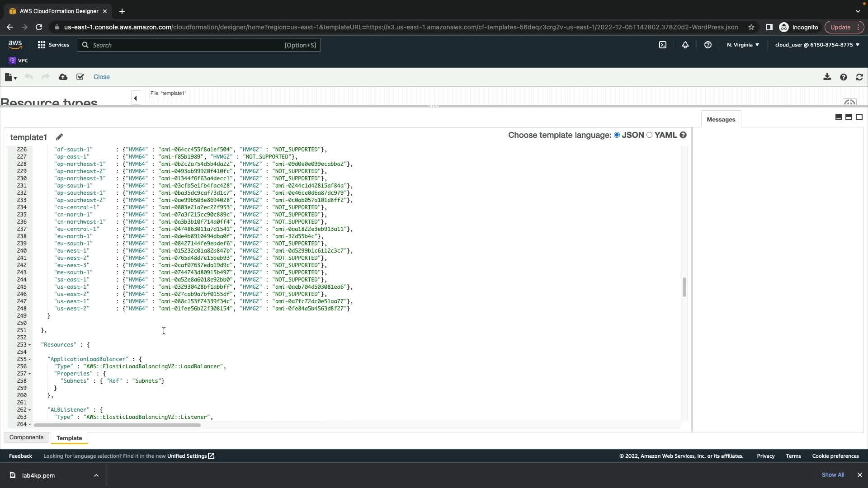Click the create stack cloud upload icon

tap(63, 77)
